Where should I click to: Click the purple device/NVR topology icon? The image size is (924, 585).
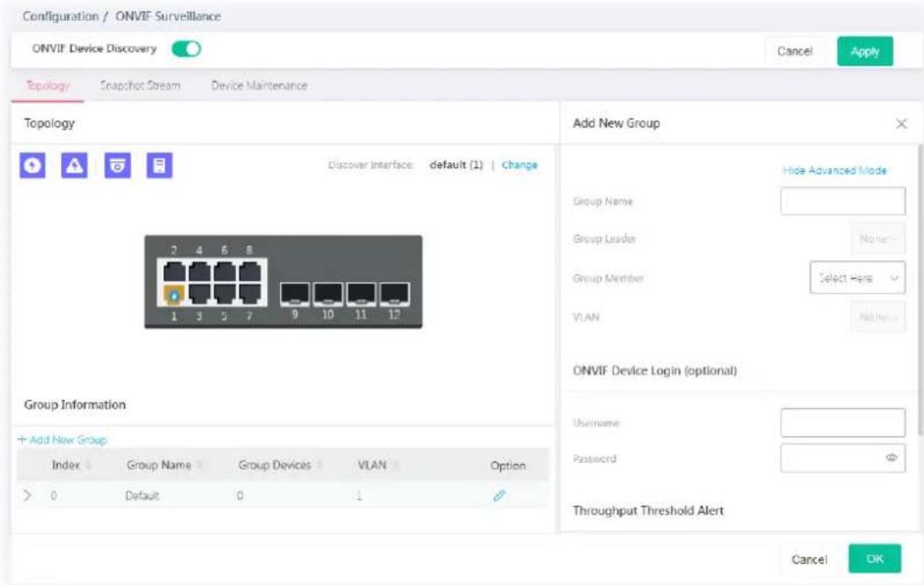click(159, 166)
